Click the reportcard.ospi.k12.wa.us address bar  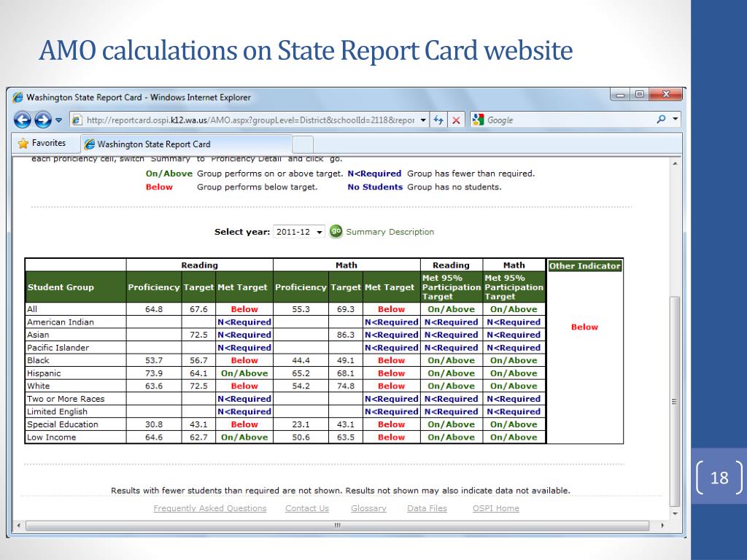coord(250,120)
